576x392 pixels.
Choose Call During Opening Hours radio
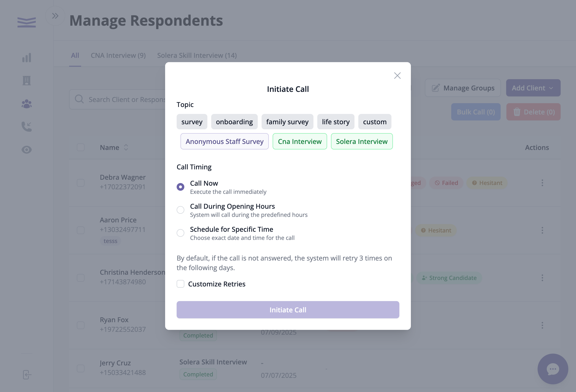tap(180, 210)
